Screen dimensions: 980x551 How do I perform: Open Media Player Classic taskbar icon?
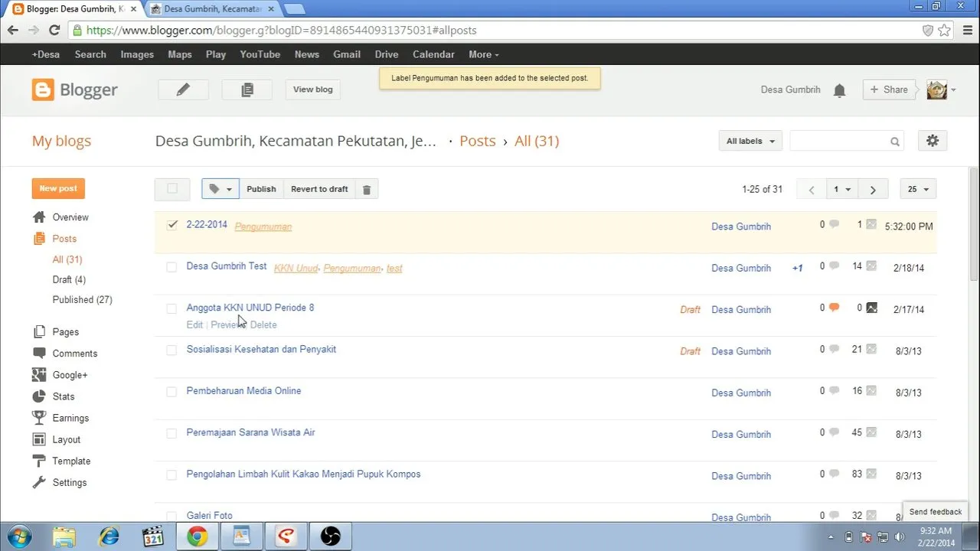153,536
